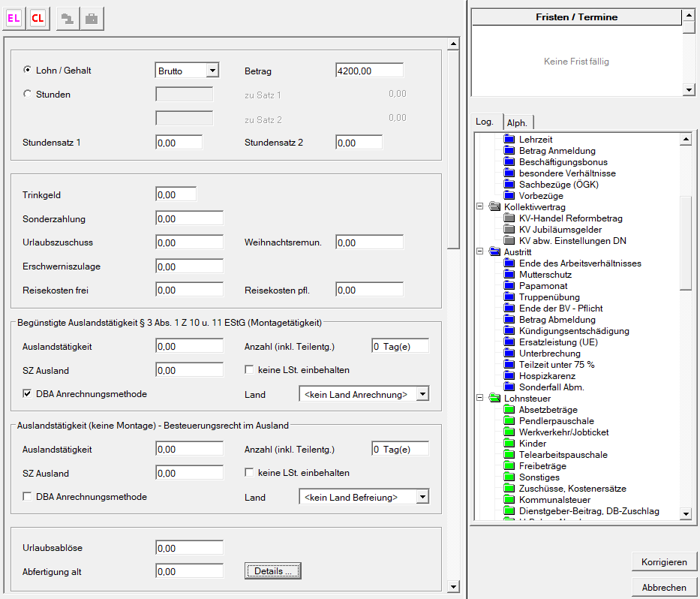The image size is (700, 599).
Task: Select the Mutterschutz folder item
Action: click(x=545, y=275)
